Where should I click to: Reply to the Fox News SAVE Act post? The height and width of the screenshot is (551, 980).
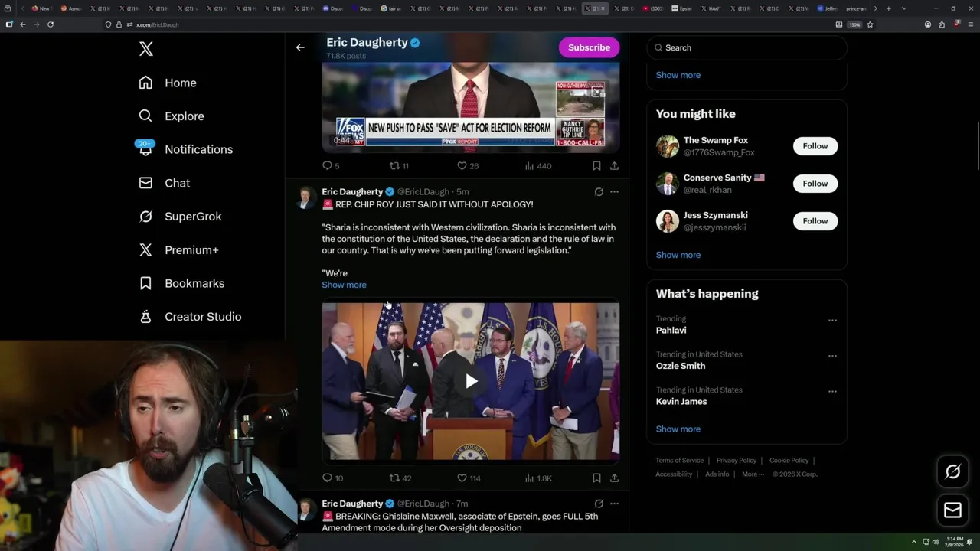(x=331, y=165)
